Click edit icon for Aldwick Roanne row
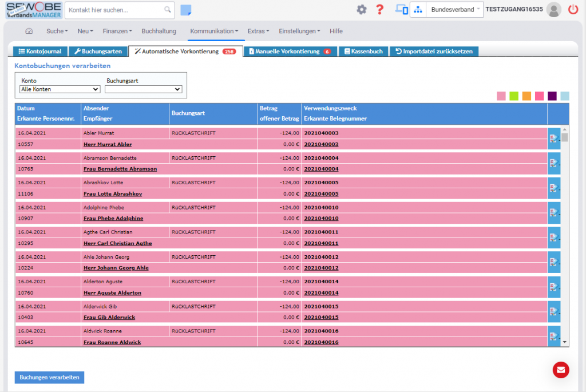This screenshot has width=586, height=392. coord(553,336)
